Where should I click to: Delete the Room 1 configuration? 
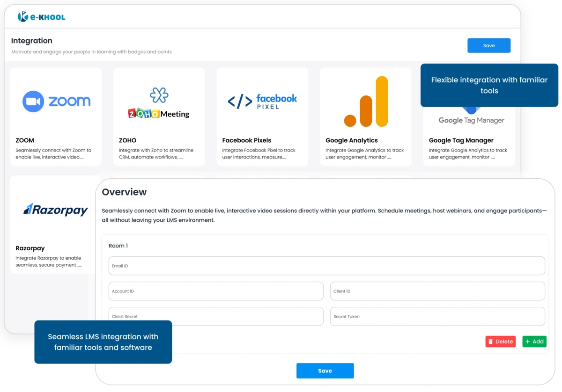(x=500, y=341)
